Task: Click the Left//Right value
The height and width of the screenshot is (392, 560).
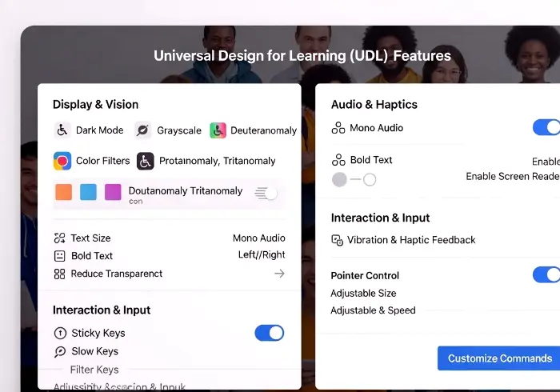Action: [x=262, y=255]
